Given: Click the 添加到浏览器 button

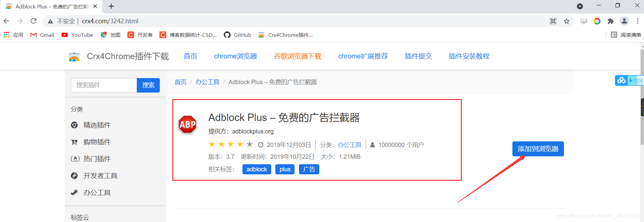Looking at the screenshot, I should 538,149.
